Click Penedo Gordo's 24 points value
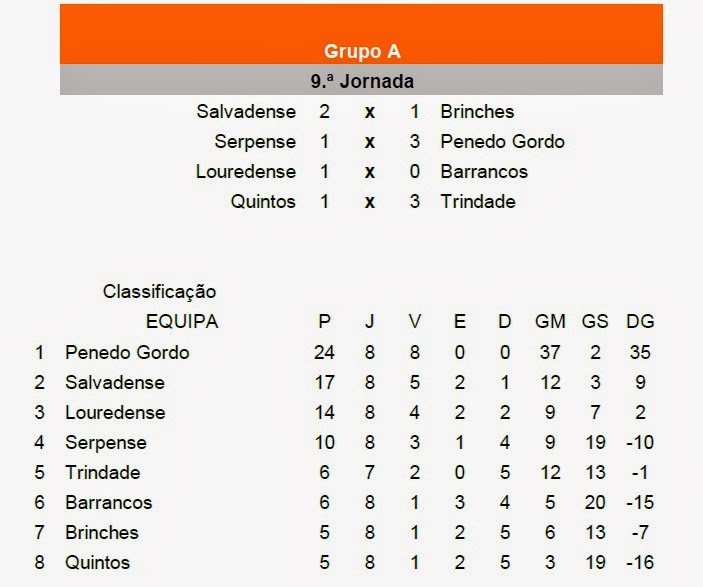This screenshot has width=703, height=587. [x=324, y=352]
